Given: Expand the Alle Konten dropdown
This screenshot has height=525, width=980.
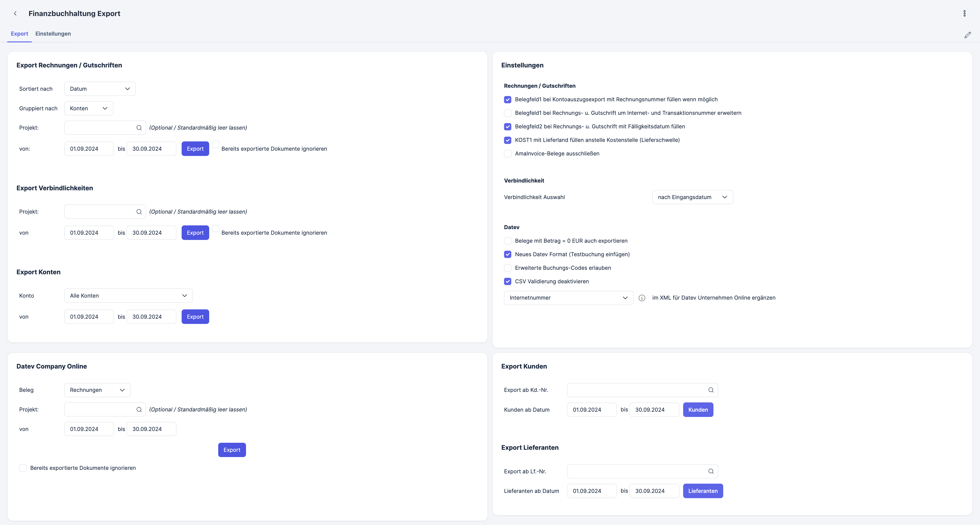Looking at the screenshot, I should pos(128,296).
